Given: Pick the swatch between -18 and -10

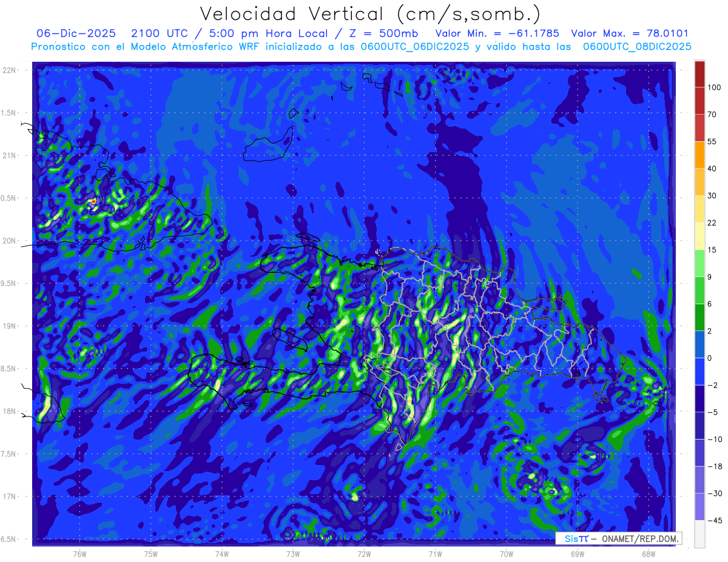Looking at the screenshot, I should 699,452.
